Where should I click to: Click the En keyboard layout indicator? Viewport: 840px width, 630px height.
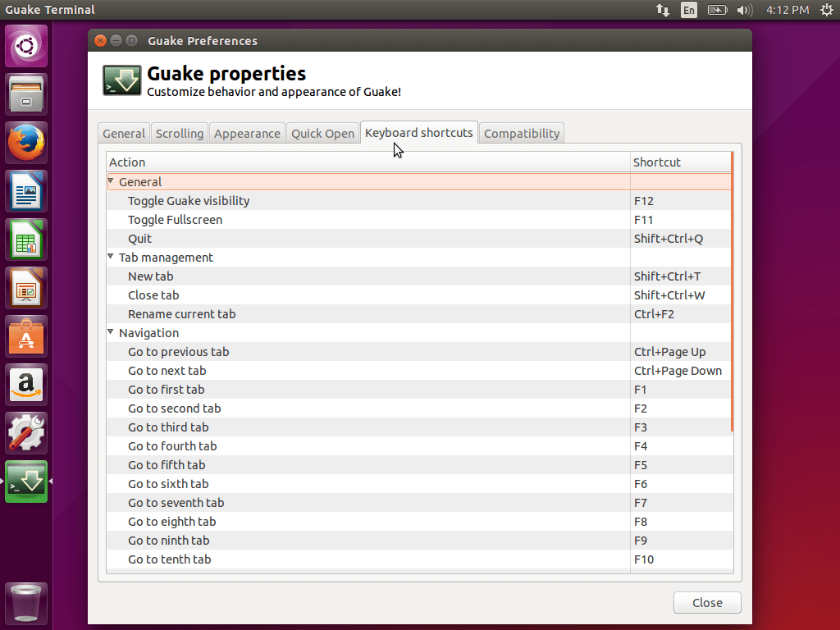click(x=689, y=10)
